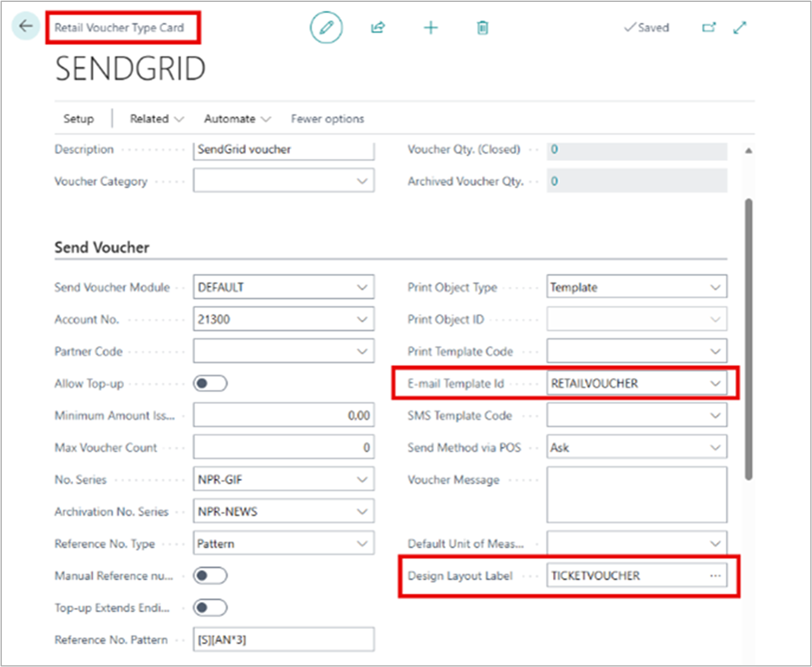The width and height of the screenshot is (812, 667).
Task: Click the Print Object Type label
Action: [x=452, y=287]
